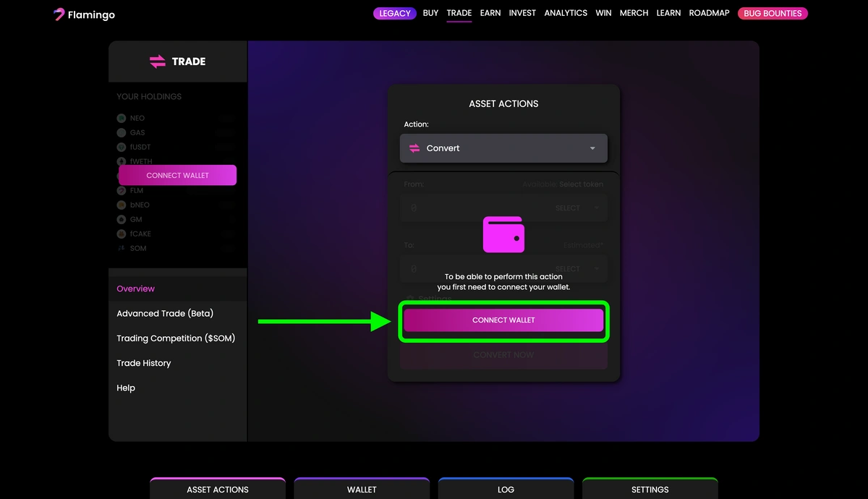868x499 pixels.
Task: Open the Convert action dropdown
Action: click(x=503, y=148)
